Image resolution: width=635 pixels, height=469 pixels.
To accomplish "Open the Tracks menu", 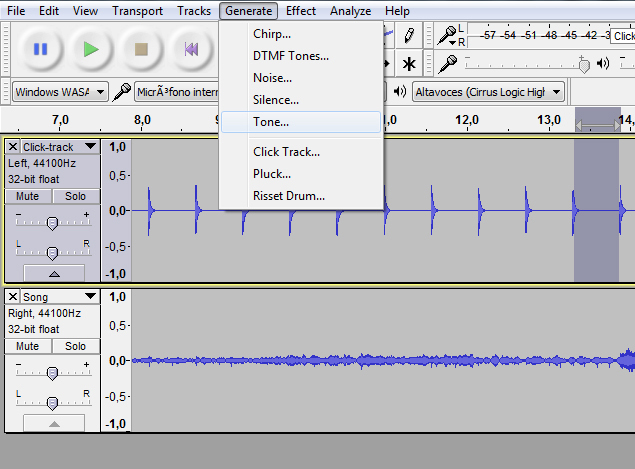I will (x=194, y=11).
